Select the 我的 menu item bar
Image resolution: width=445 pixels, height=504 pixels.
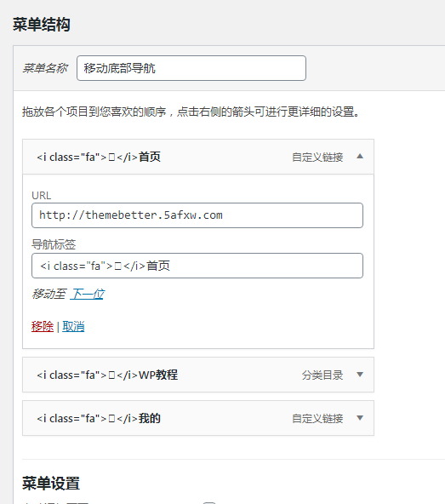[198, 418]
